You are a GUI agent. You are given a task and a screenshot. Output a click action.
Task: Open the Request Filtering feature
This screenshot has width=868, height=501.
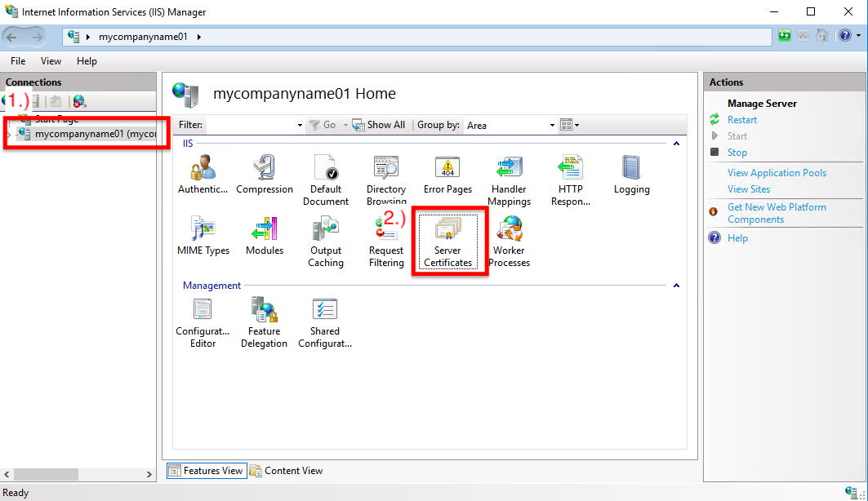[x=386, y=241]
